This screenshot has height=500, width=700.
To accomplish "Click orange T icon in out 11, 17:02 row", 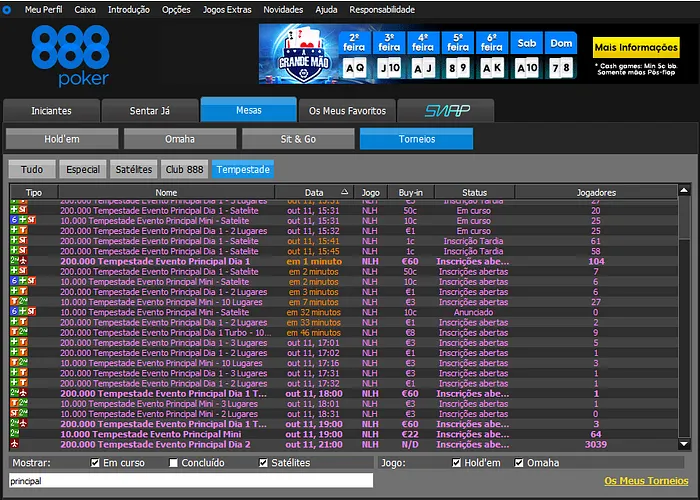I will tap(23, 353).
